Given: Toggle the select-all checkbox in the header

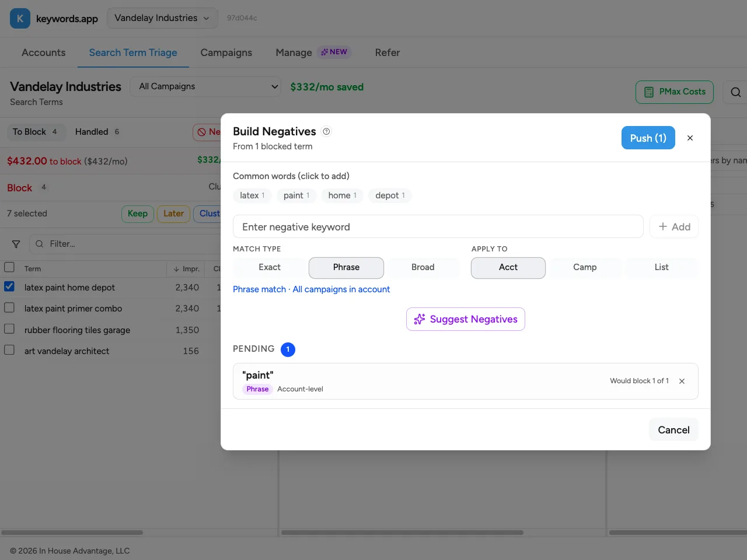Looking at the screenshot, I should click(9, 267).
